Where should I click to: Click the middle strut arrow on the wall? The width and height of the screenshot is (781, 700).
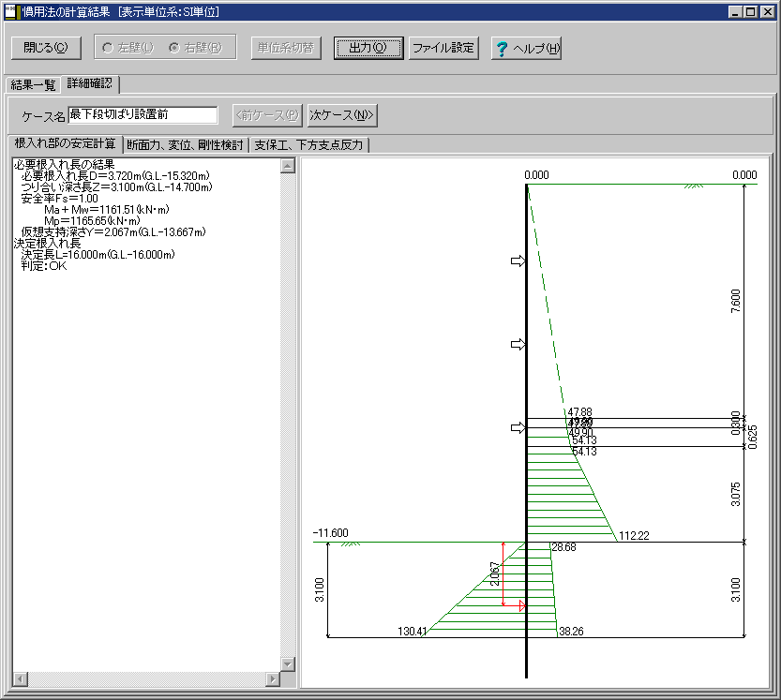click(x=517, y=346)
